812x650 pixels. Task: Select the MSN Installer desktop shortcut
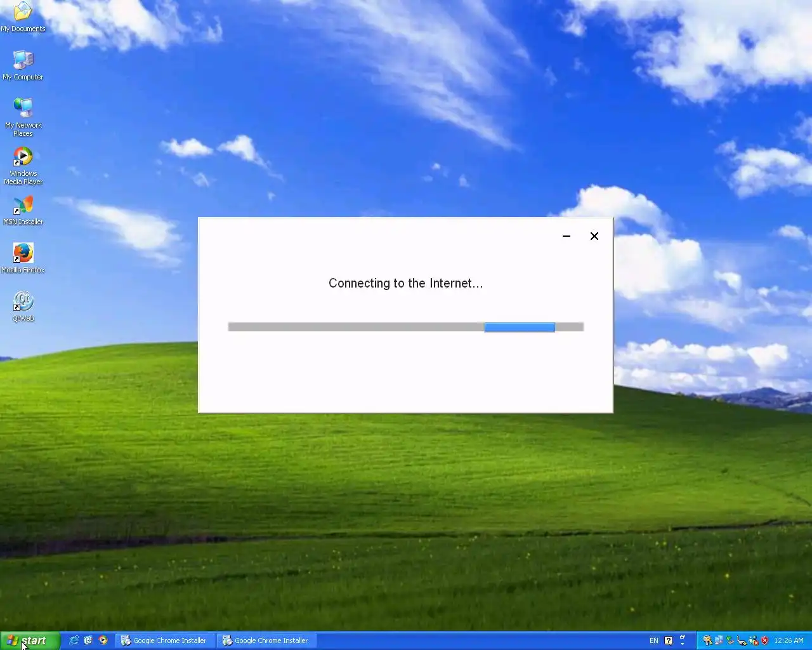pyautogui.click(x=23, y=210)
